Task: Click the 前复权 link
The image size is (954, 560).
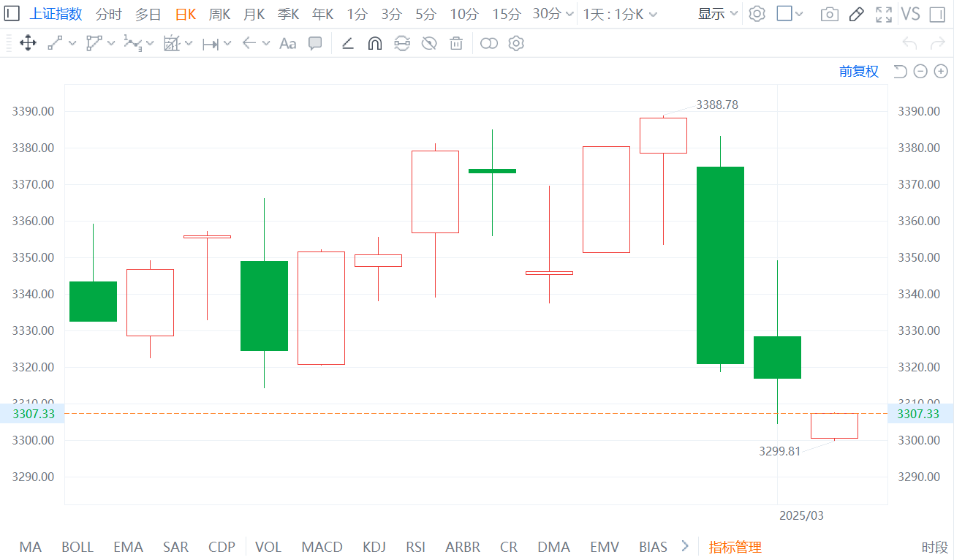Action: pyautogui.click(x=859, y=71)
